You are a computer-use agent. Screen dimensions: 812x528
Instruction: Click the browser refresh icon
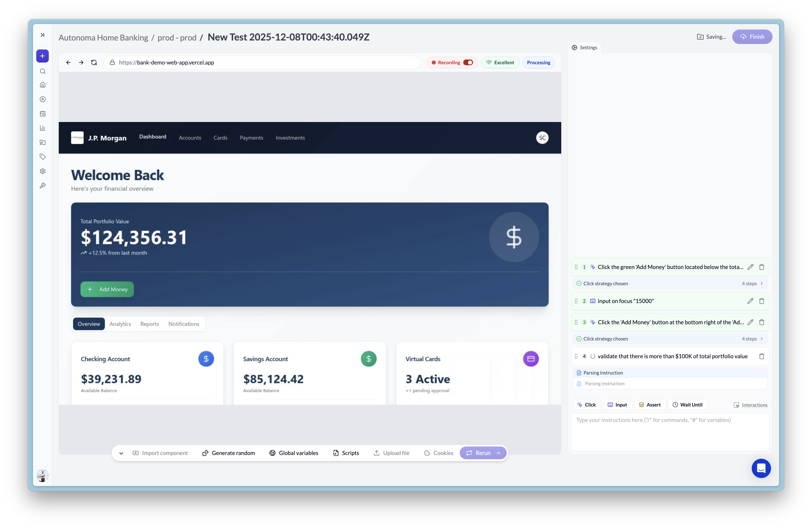pos(94,62)
